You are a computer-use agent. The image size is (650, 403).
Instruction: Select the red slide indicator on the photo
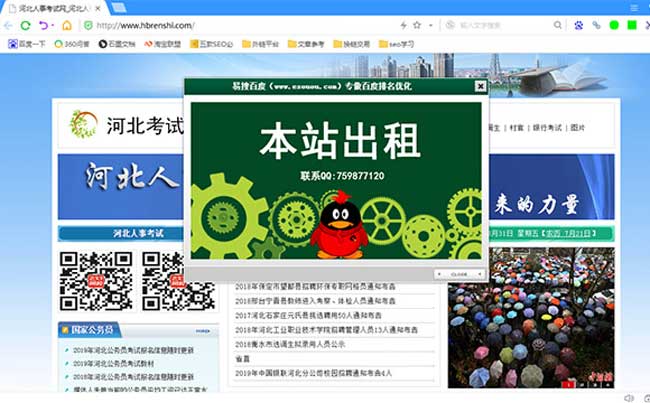(x=568, y=384)
